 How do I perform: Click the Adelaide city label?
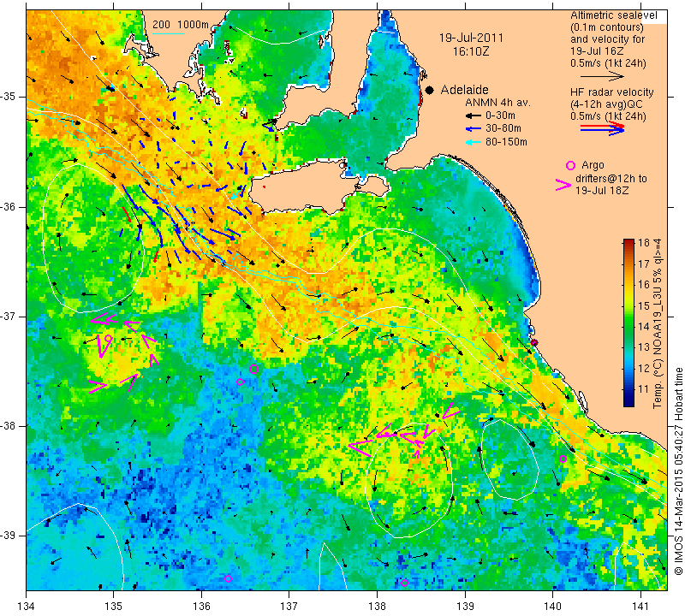[x=464, y=90]
